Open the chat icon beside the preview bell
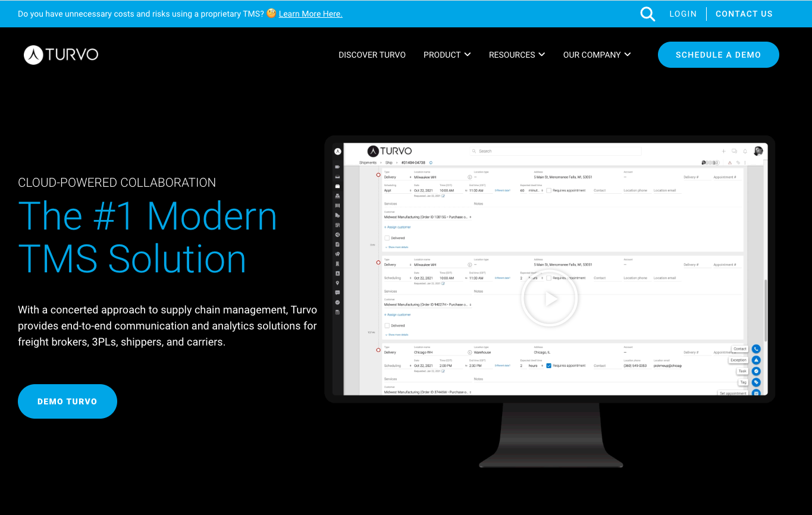Screen dimensions: 812x515 [x=734, y=151]
